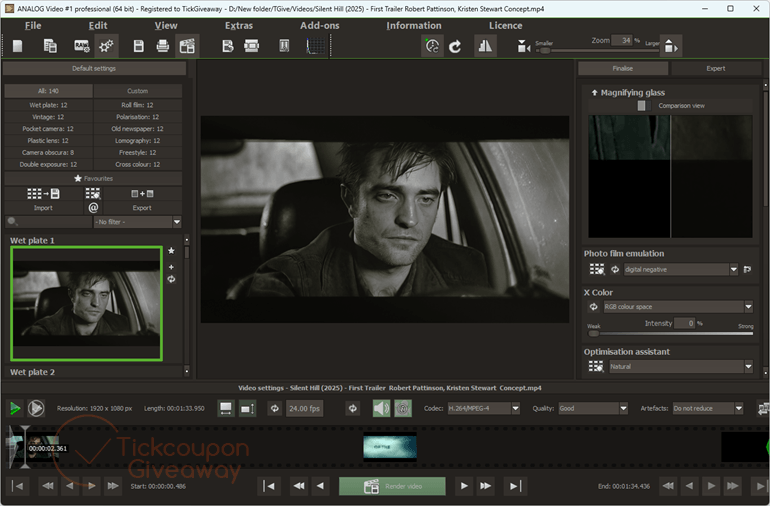The image size is (770, 506).
Task: Click the Export presets icon
Action: pyautogui.click(x=142, y=194)
